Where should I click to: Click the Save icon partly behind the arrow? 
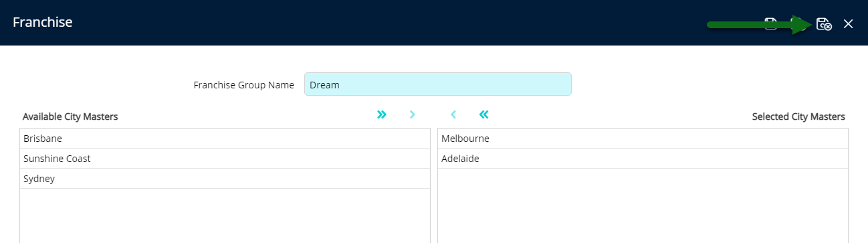770,24
